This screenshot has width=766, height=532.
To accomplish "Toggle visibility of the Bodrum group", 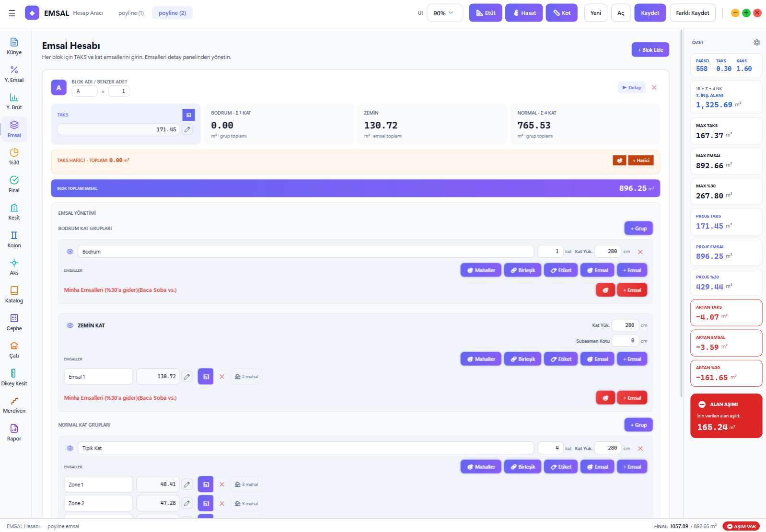I will click(x=70, y=252).
